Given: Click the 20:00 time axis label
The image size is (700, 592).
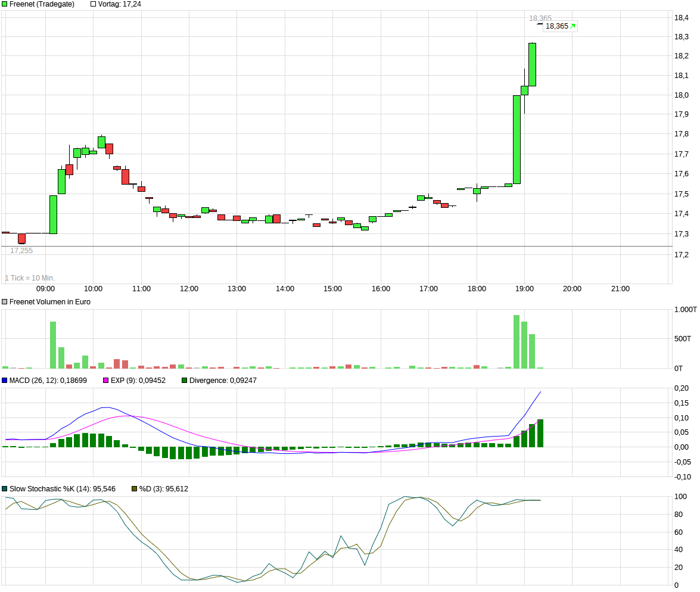Looking at the screenshot, I should (x=572, y=289).
